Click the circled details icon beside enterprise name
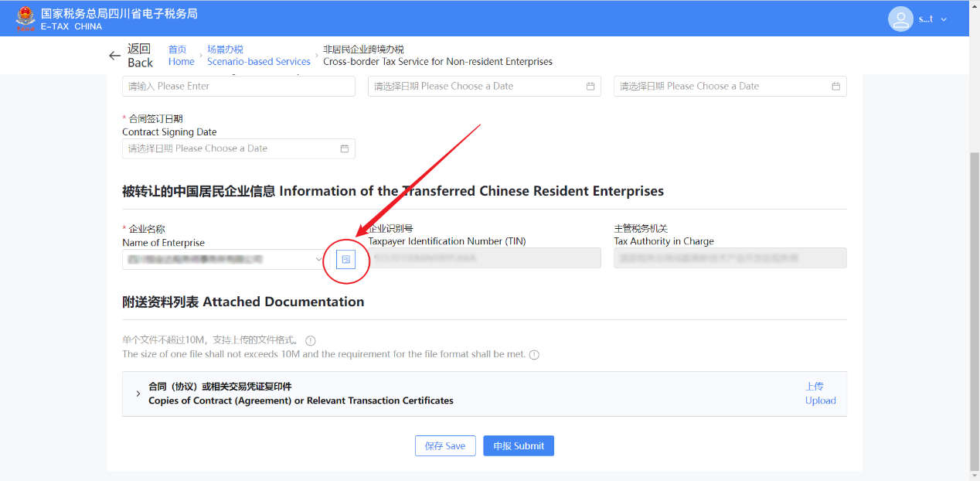Screen dimensions: 980x481 tap(346, 260)
